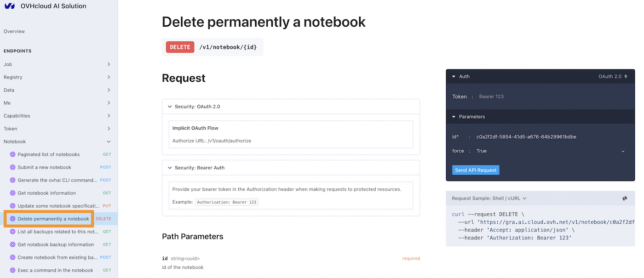644x278 pixels.
Task: Click the DELETE badge next to Delete permanently a notebook
Action: coord(103,218)
